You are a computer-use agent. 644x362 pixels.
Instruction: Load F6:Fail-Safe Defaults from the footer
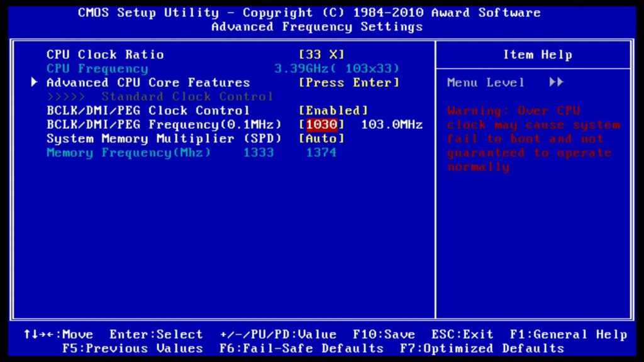click(301, 348)
